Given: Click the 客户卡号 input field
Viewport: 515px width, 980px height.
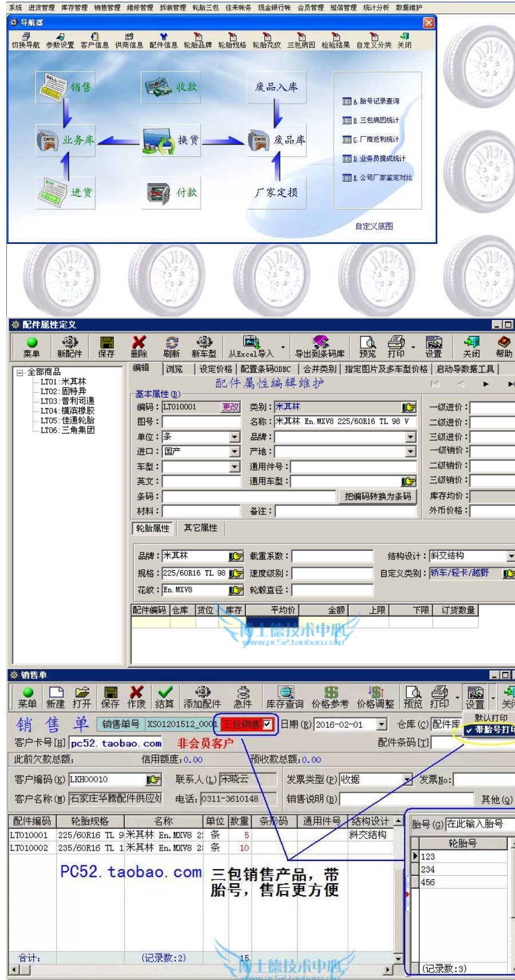Looking at the screenshot, I should click(x=116, y=743).
